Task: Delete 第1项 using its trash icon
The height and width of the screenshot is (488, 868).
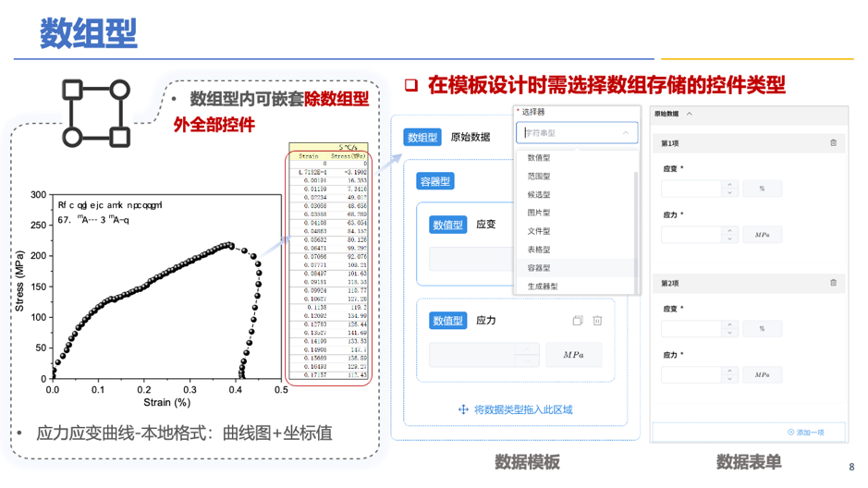Action: pyautogui.click(x=833, y=143)
